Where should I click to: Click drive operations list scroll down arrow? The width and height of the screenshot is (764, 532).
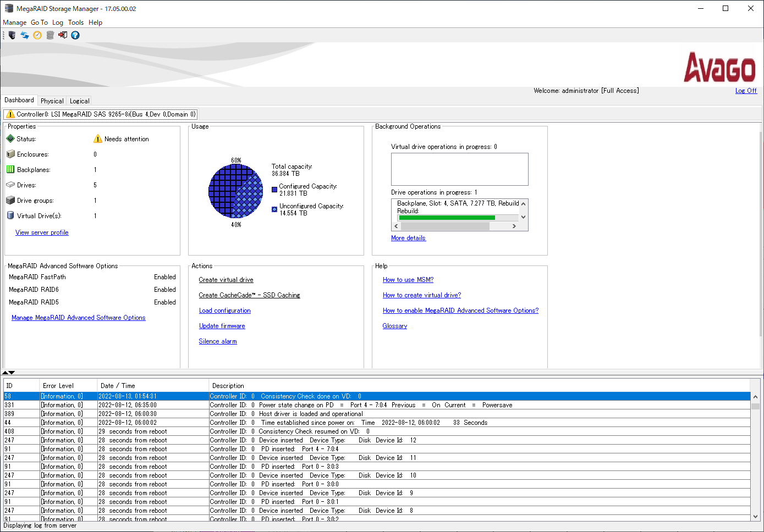[x=523, y=217]
